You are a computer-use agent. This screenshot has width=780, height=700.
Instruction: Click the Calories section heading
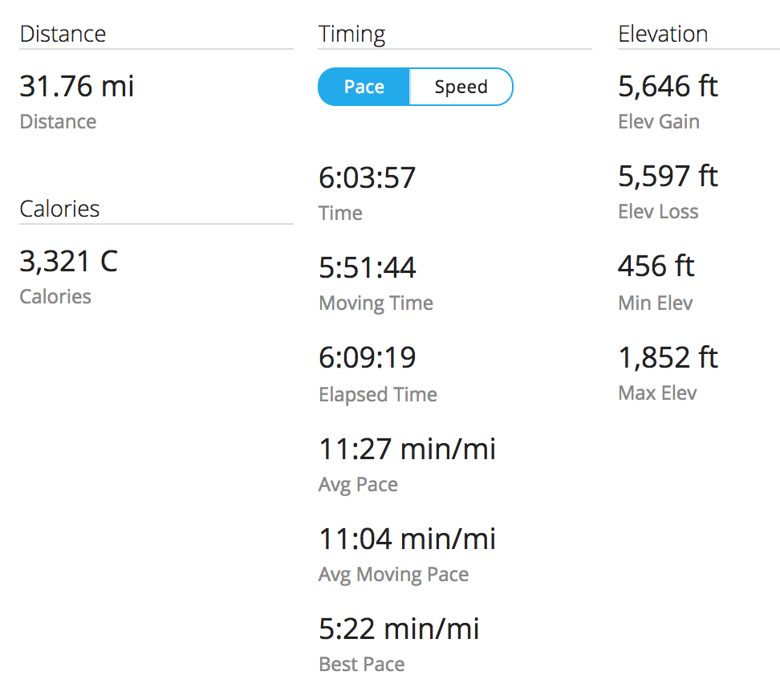point(59,209)
